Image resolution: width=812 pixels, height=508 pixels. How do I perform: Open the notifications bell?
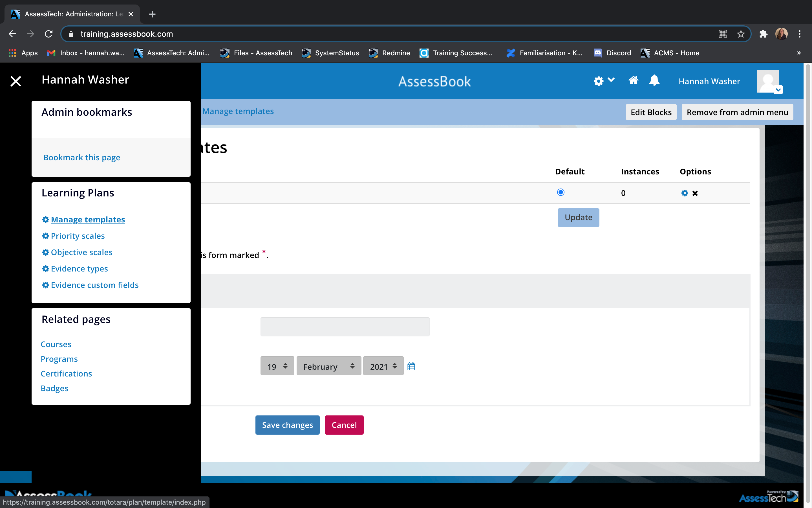tap(654, 80)
